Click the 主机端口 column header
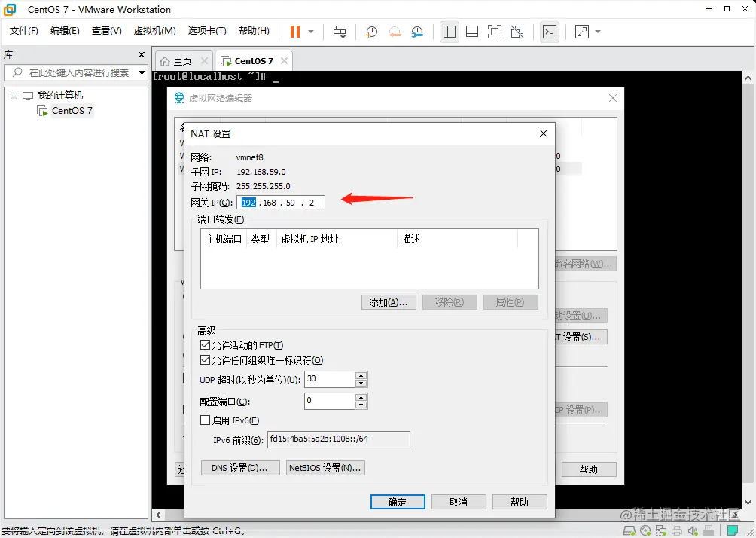This screenshot has height=538, width=756. pos(224,240)
